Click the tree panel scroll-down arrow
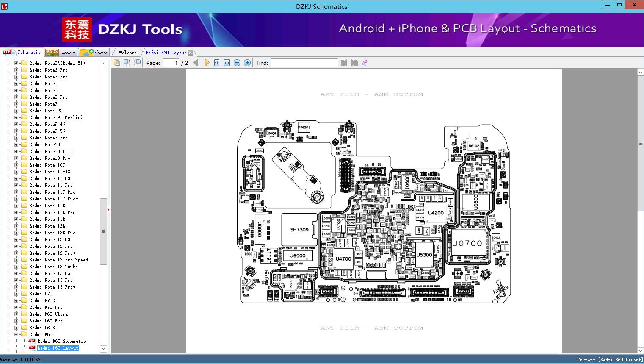644x364 pixels. [103, 349]
